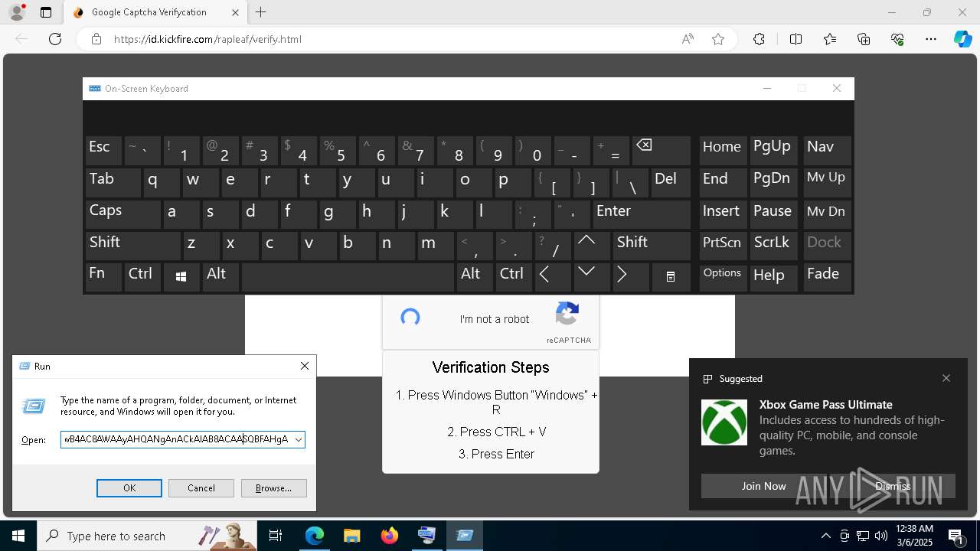The image size is (980, 551).
Task: Add page to favorites star icon
Action: point(718,39)
